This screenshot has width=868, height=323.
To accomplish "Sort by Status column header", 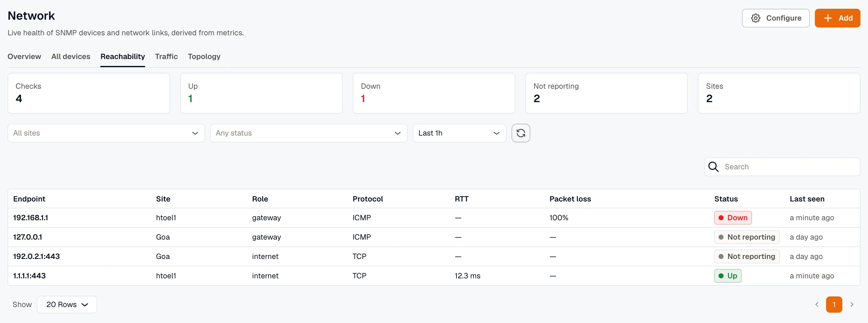I will coord(726,199).
